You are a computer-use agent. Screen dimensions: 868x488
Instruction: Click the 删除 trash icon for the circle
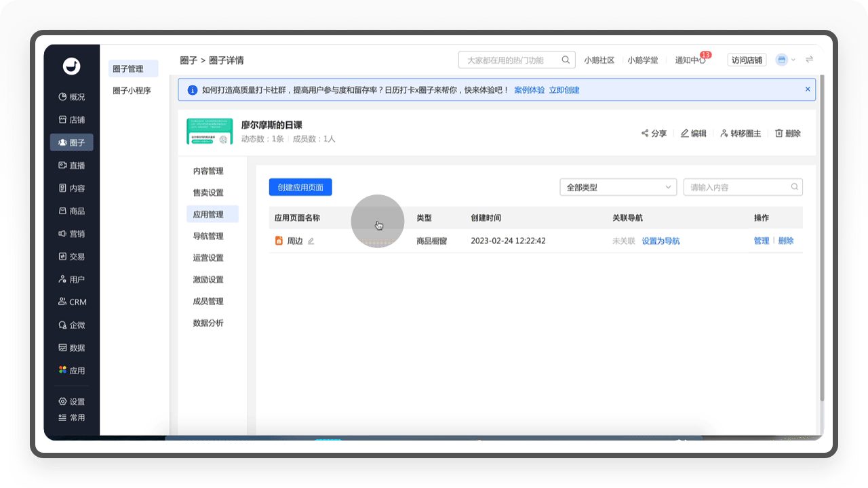(x=779, y=134)
